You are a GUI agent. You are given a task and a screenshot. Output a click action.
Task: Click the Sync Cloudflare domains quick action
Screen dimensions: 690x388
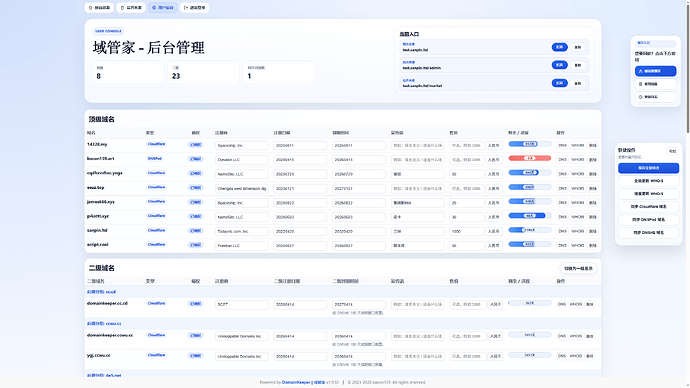(x=648, y=206)
